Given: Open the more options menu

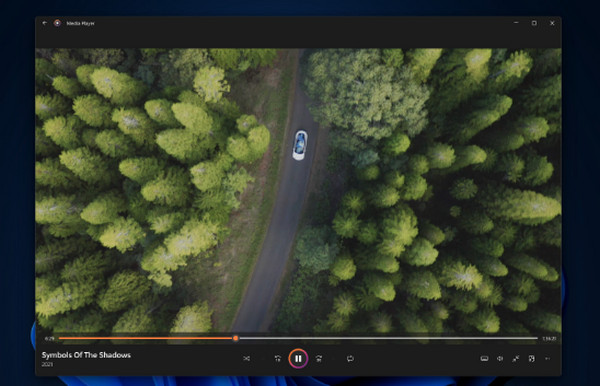Looking at the screenshot, I should (x=548, y=358).
